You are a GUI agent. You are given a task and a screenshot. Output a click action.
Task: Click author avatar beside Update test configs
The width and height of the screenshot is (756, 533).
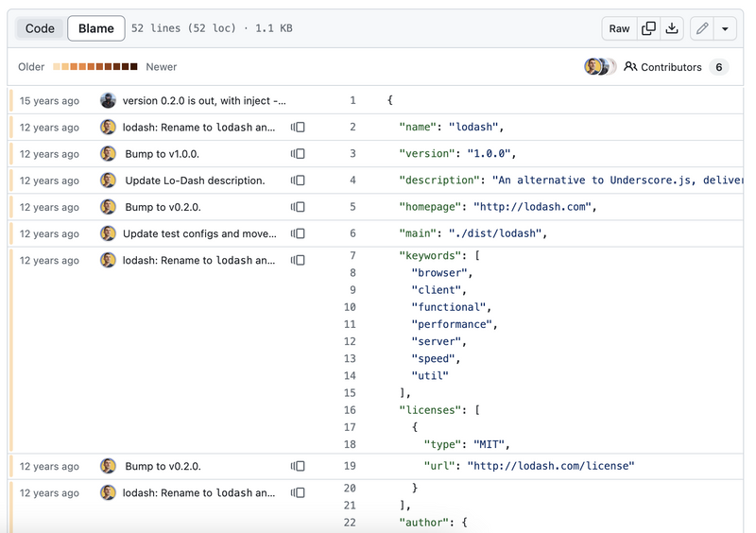(x=108, y=233)
